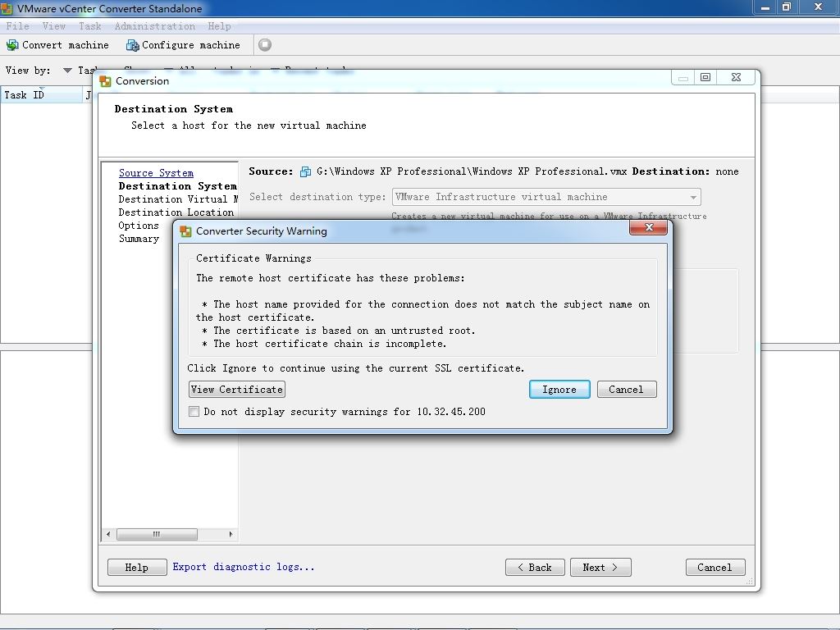Open the Export diagnostic logs link

coord(243,567)
